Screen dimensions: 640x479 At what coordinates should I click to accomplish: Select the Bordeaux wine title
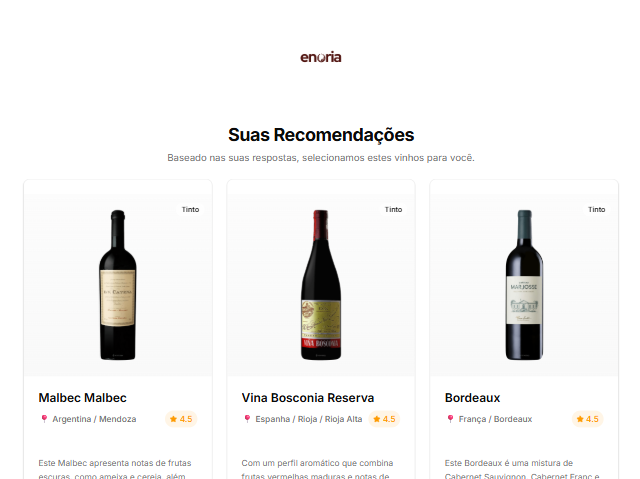[472, 397]
